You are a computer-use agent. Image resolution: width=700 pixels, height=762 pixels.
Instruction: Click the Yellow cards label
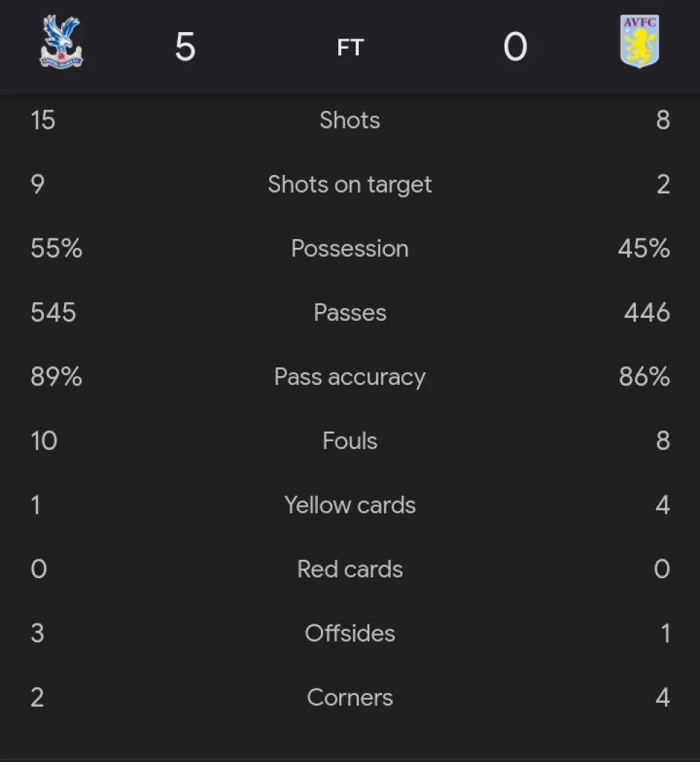(x=350, y=505)
